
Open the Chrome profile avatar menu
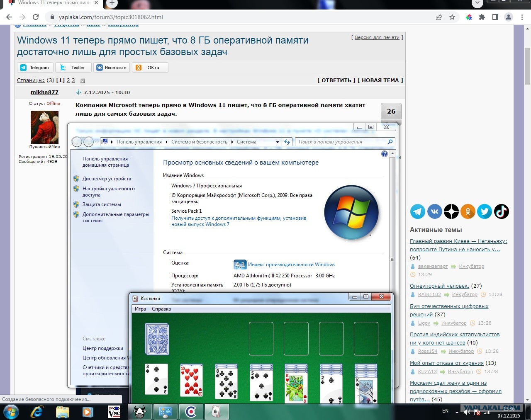pyautogui.click(x=508, y=17)
